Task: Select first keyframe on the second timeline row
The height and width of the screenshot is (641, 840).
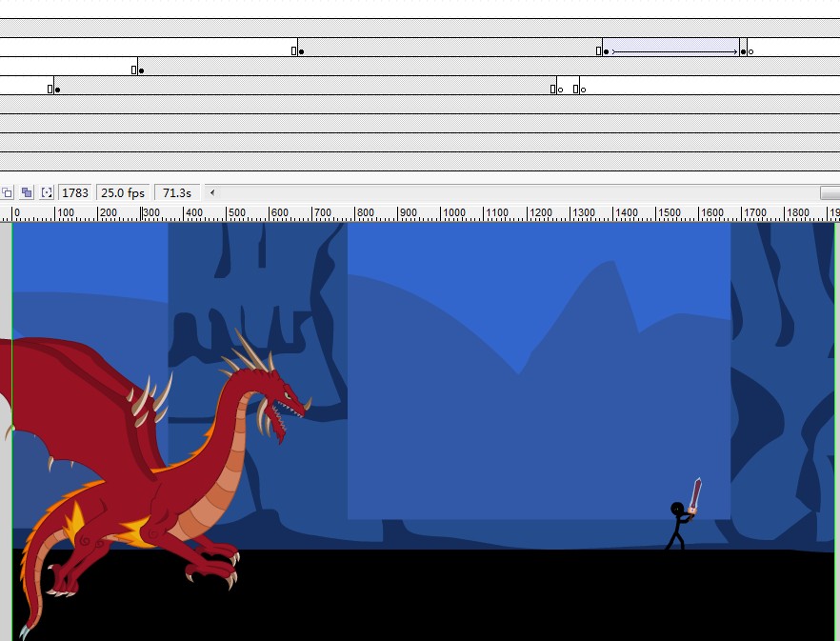Action: click(x=300, y=51)
